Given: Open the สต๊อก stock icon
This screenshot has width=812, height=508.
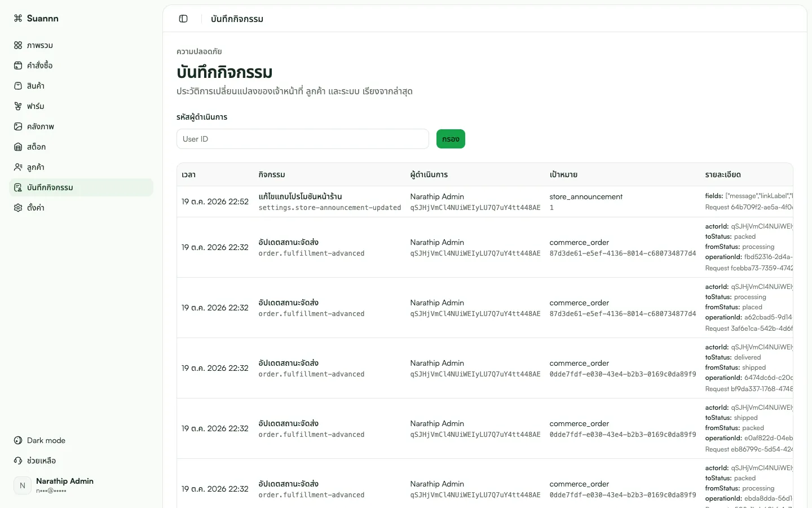Looking at the screenshot, I should (x=18, y=147).
